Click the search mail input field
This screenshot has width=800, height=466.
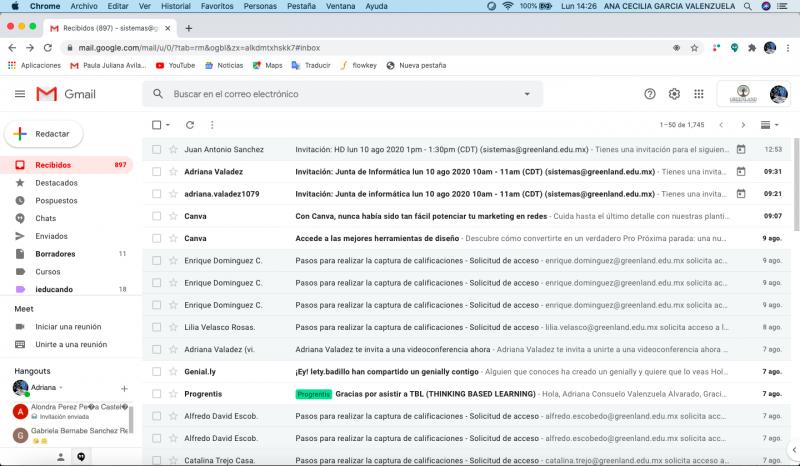pyautogui.click(x=340, y=94)
